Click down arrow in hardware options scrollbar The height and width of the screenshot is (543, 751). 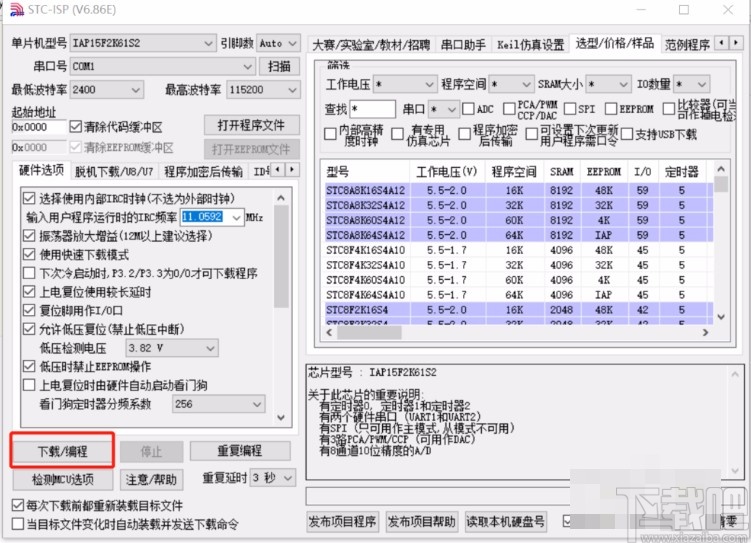[x=281, y=418]
